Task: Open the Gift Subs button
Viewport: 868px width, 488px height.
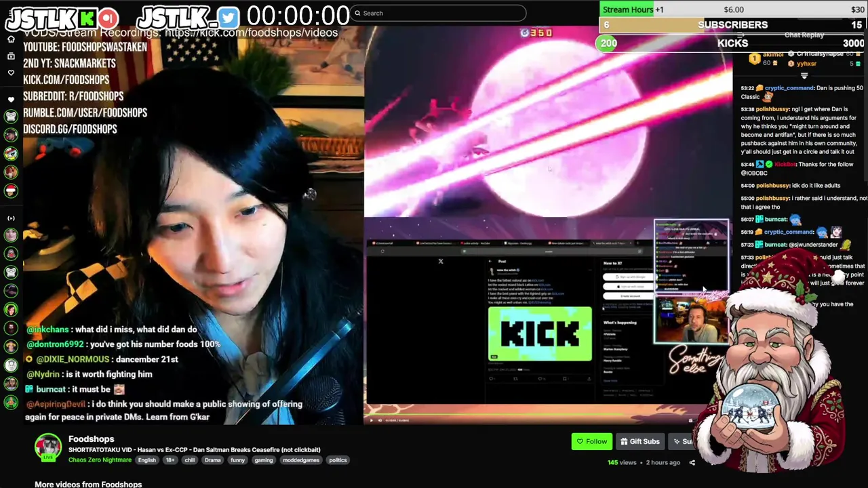Action: (x=639, y=441)
